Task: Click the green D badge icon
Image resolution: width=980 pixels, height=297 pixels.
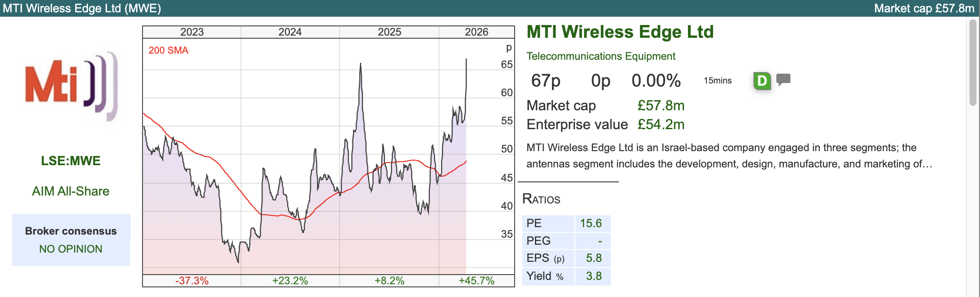Action: tap(762, 81)
